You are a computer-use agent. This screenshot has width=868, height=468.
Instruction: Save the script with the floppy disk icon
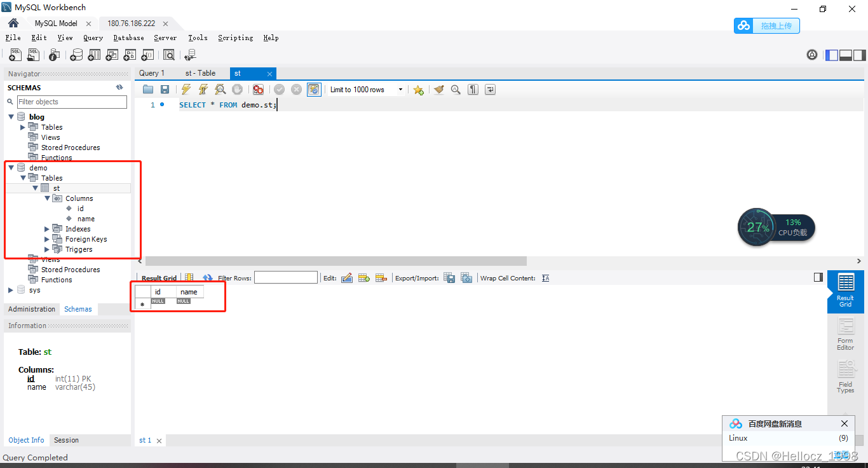(165, 90)
